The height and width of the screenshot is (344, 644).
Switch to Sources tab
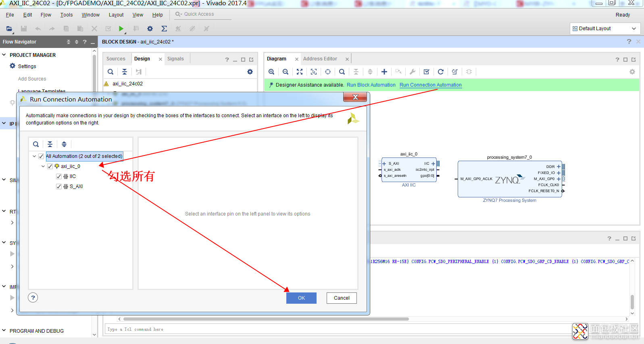click(x=116, y=59)
